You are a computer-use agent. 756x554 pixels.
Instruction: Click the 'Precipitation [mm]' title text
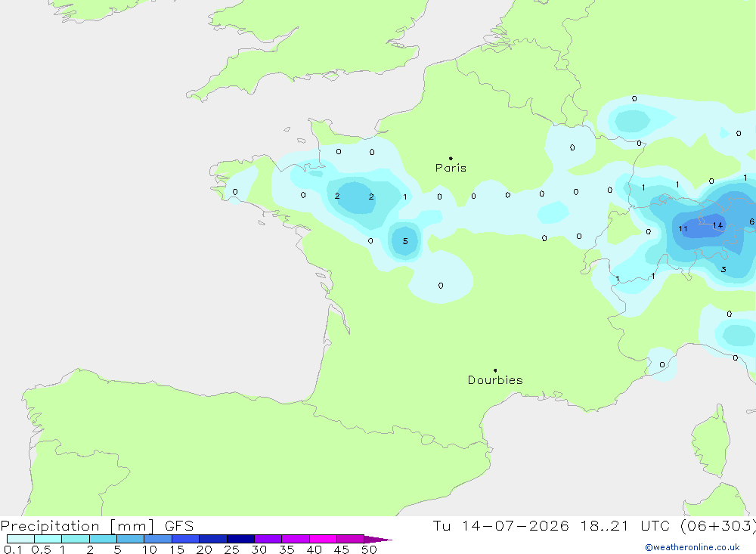click(77, 526)
